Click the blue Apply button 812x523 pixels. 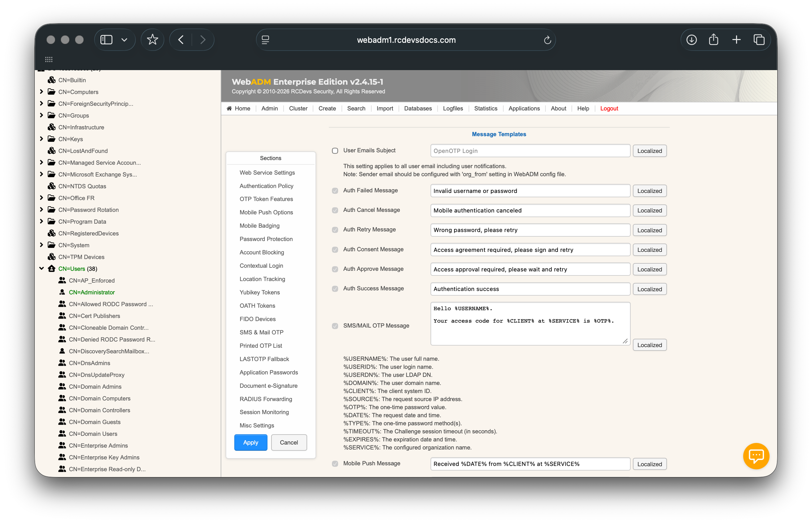point(250,442)
